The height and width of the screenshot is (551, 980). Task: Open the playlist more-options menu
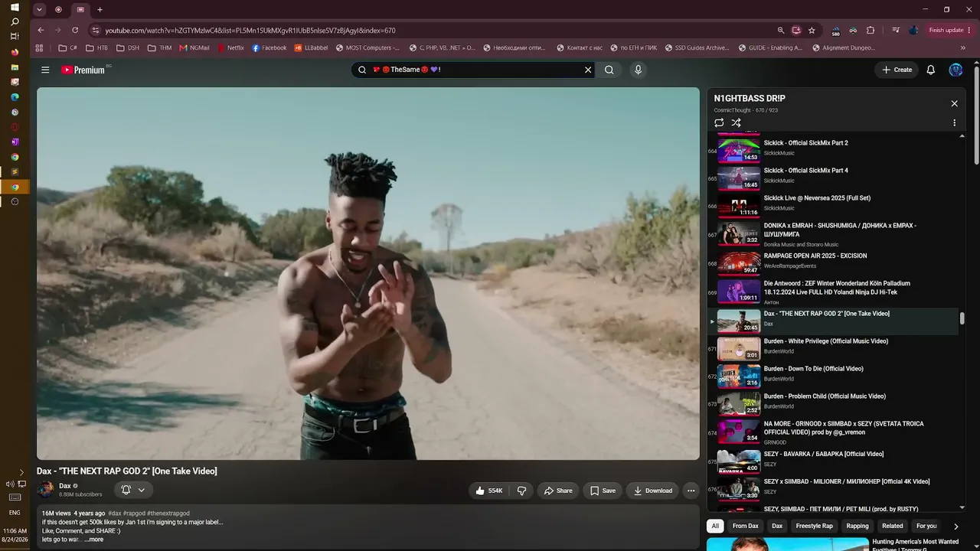click(954, 122)
